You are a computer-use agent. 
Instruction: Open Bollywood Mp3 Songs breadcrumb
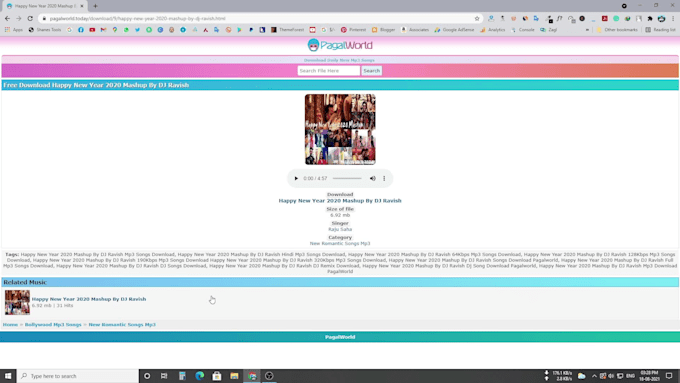(x=53, y=324)
